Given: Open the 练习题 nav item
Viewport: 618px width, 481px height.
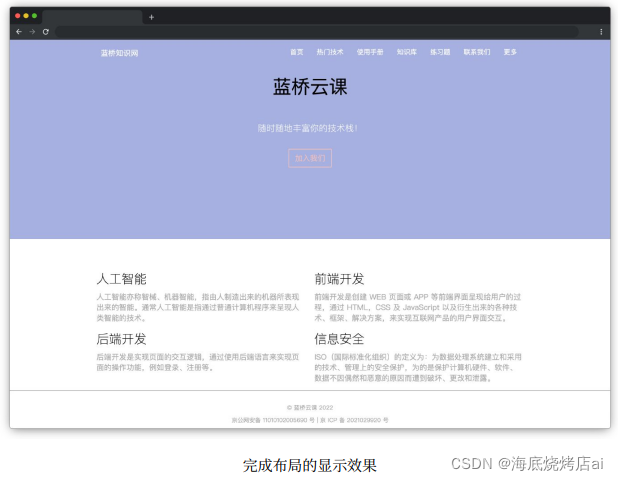Looking at the screenshot, I should pos(440,52).
